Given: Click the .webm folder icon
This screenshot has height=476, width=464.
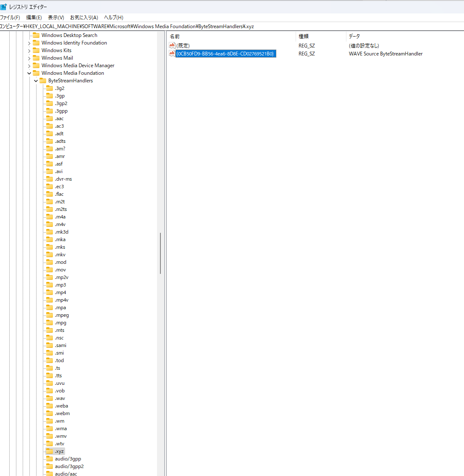Looking at the screenshot, I should coord(50,413).
